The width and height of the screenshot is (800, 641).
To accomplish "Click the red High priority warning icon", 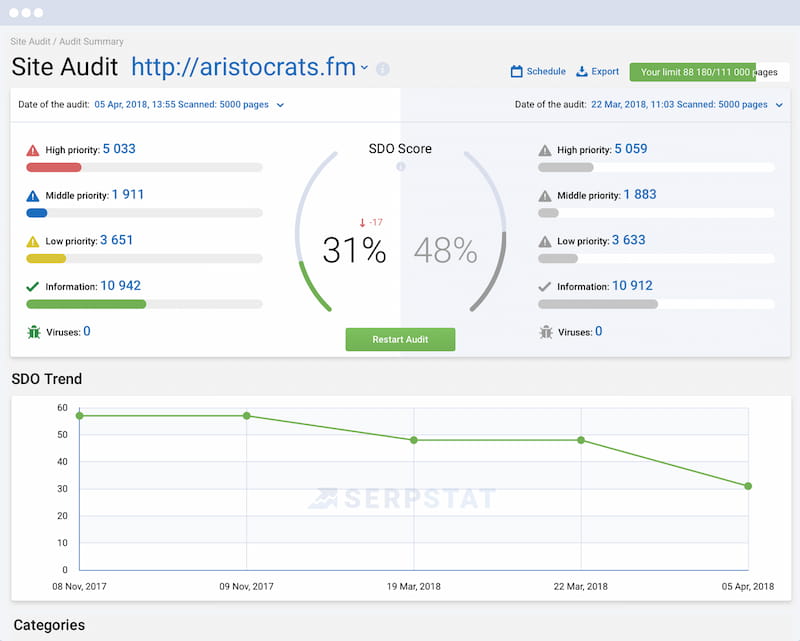I will 33,150.
